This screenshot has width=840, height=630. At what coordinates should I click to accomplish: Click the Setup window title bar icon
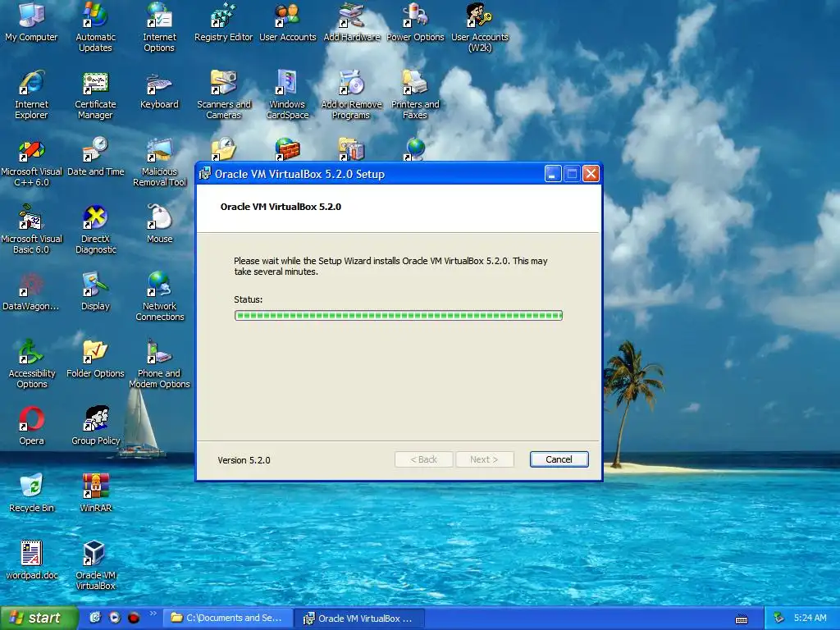point(204,174)
